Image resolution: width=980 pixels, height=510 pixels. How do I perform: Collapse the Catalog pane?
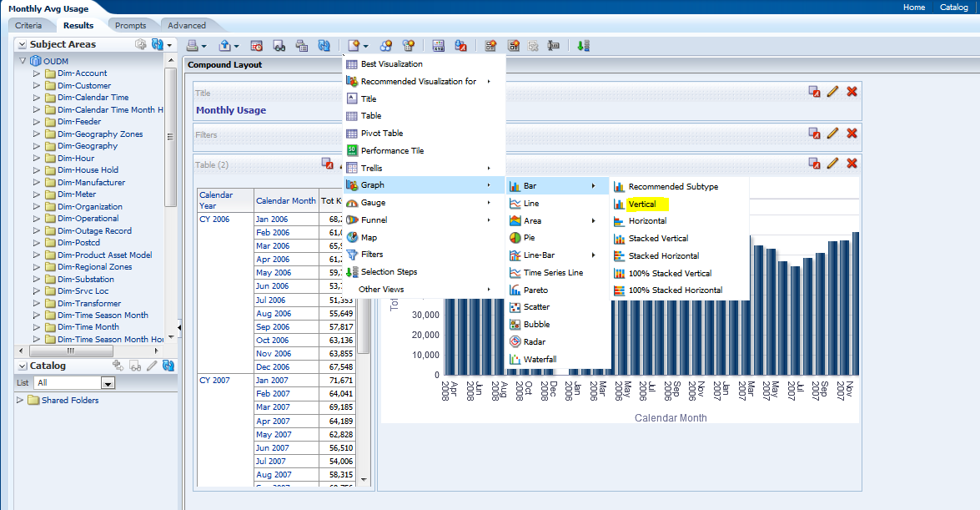[x=22, y=366]
